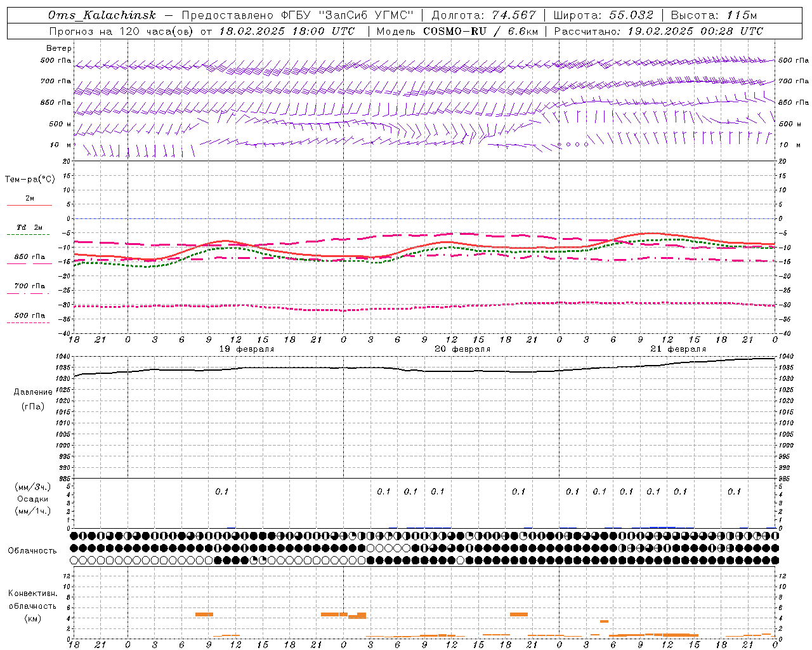Click the Ветер wind panel label
The image size is (812, 650).
coord(59,48)
